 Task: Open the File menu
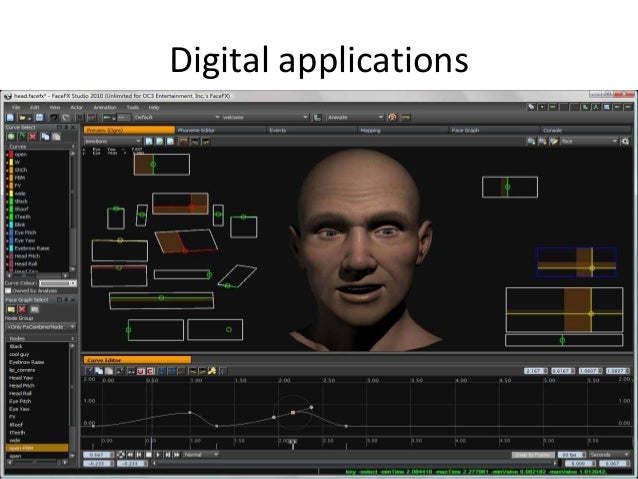pyautogui.click(x=16, y=107)
